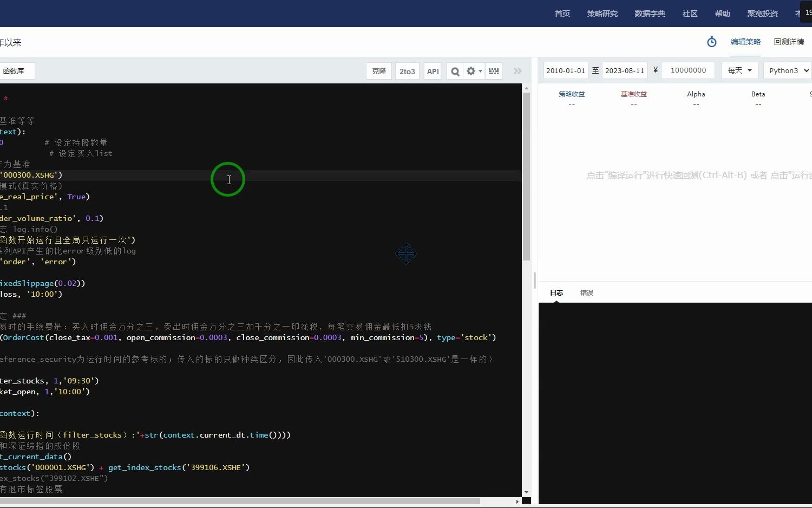Click the 至 date separator label
The height and width of the screenshot is (508, 812).
point(595,70)
